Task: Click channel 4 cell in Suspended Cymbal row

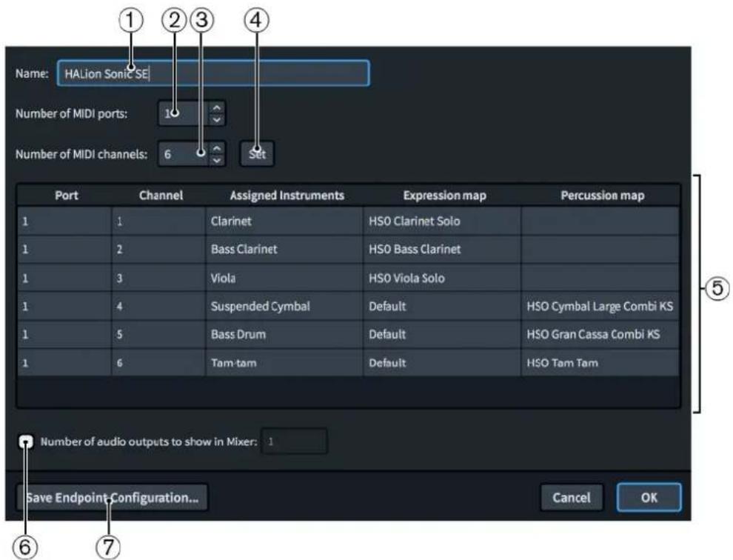Action: pos(158,306)
